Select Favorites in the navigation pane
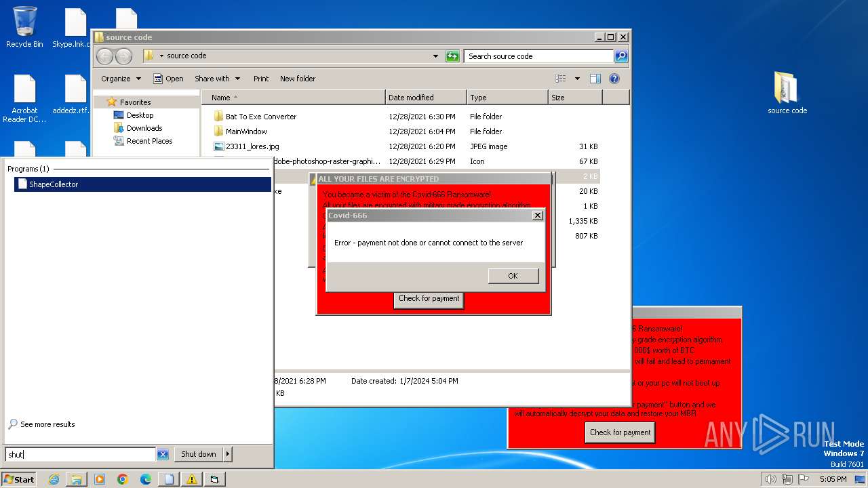Viewport: 868px width, 488px height. point(129,102)
